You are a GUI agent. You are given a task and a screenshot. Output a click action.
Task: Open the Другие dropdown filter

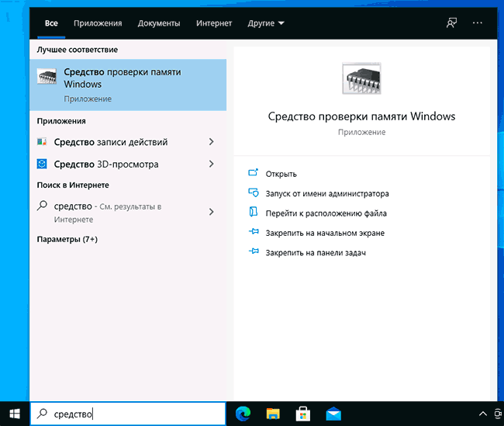pyautogui.click(x=266, y=23)
